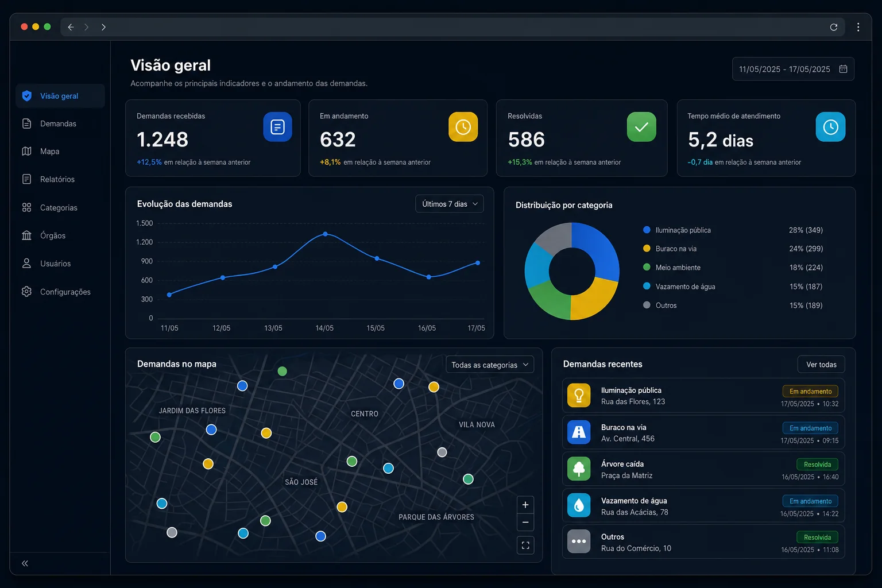
Task: Go to Visão geral in sidebar
Action: (x=60, y=96)
